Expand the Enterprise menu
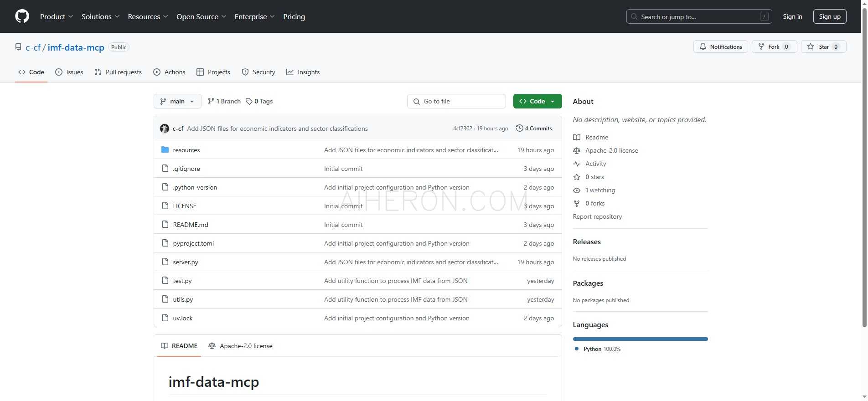The width and height of the screenshot is (868, 401). click(x=254, y=16)
